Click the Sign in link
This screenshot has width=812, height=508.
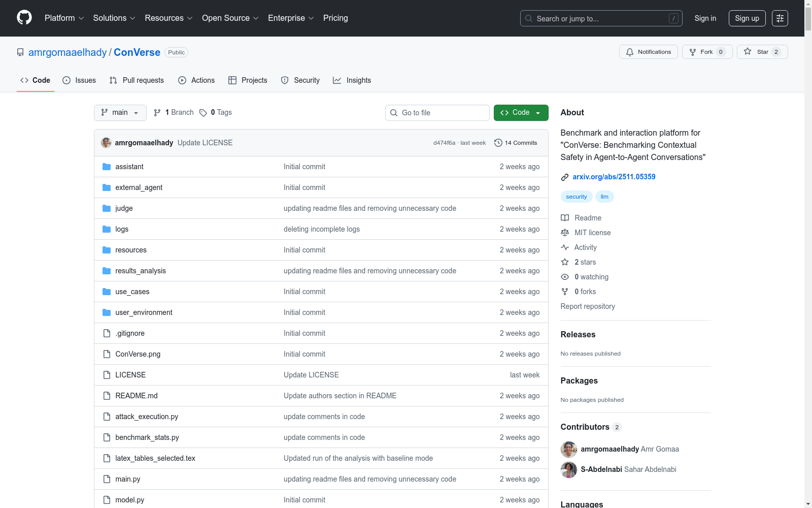pyautogui.click(x=705, y=18)
